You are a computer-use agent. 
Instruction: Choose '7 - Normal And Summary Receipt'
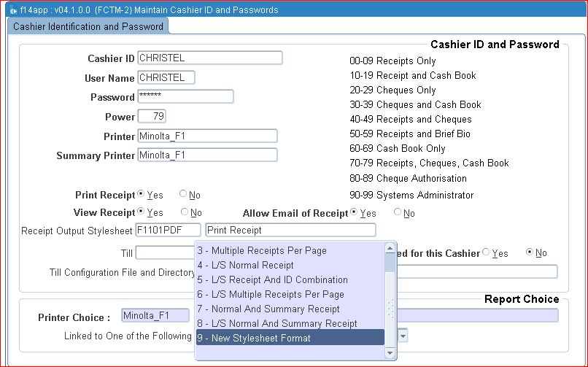point(290,309)
